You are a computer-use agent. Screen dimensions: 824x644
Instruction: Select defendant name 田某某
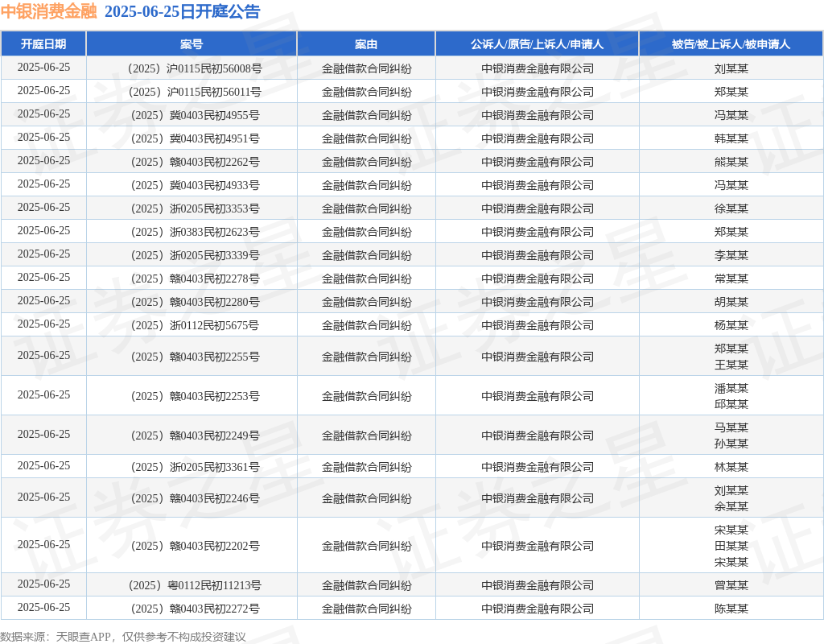point(731,546)
